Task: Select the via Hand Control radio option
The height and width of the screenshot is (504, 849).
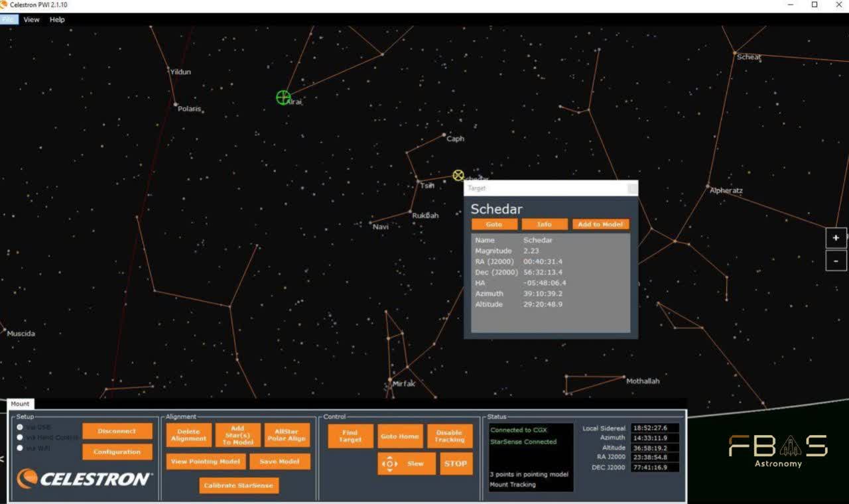Action: tap(20, 438)
